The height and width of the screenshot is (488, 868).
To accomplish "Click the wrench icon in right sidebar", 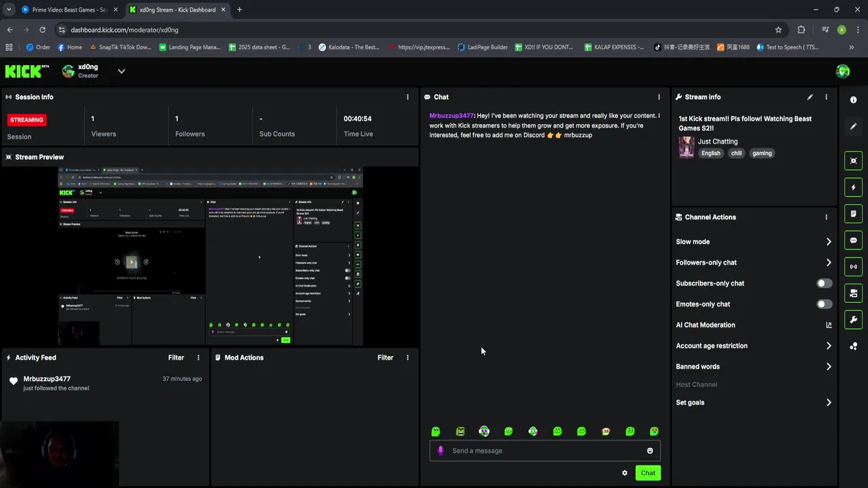I will (853, 319).
